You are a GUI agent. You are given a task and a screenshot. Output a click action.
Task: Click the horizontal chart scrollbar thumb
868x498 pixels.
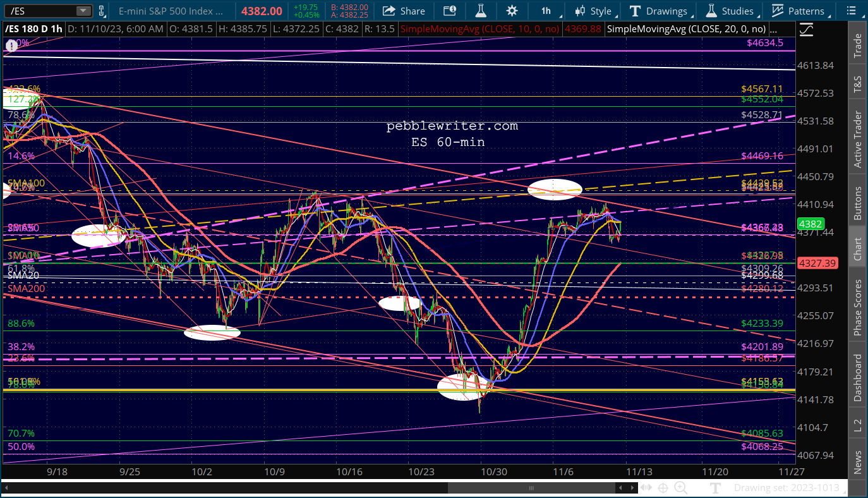click(531, 487)
